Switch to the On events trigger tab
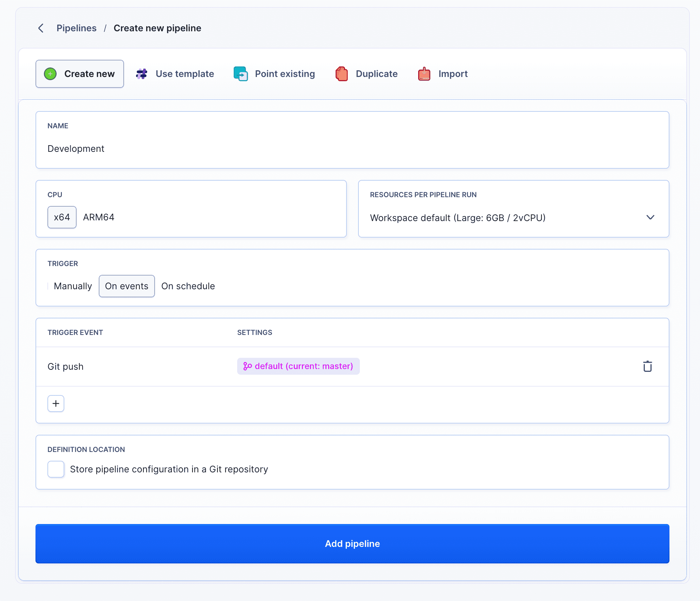 [125, 286]
